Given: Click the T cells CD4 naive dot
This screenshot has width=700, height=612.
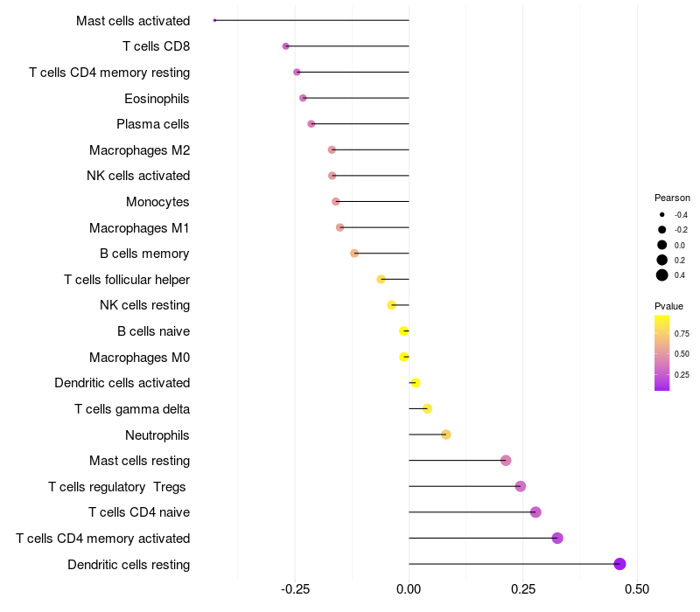Looking at the screenshot, I should 535,512.
